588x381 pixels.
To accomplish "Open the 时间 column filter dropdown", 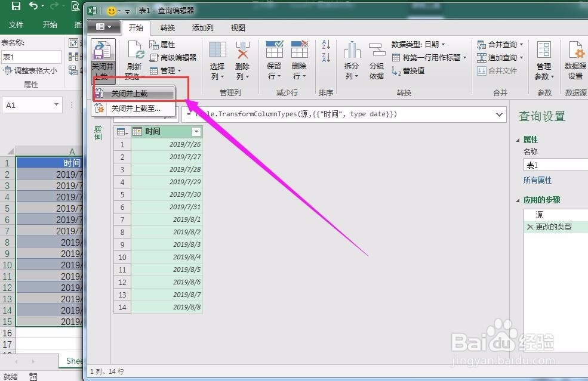I will tap(196, 132).
